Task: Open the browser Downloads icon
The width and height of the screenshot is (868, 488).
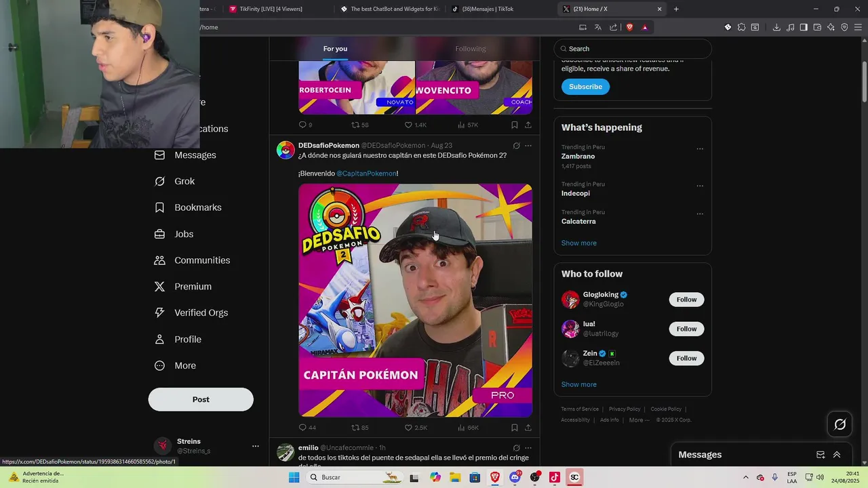Action: click(x=776, y=27)
